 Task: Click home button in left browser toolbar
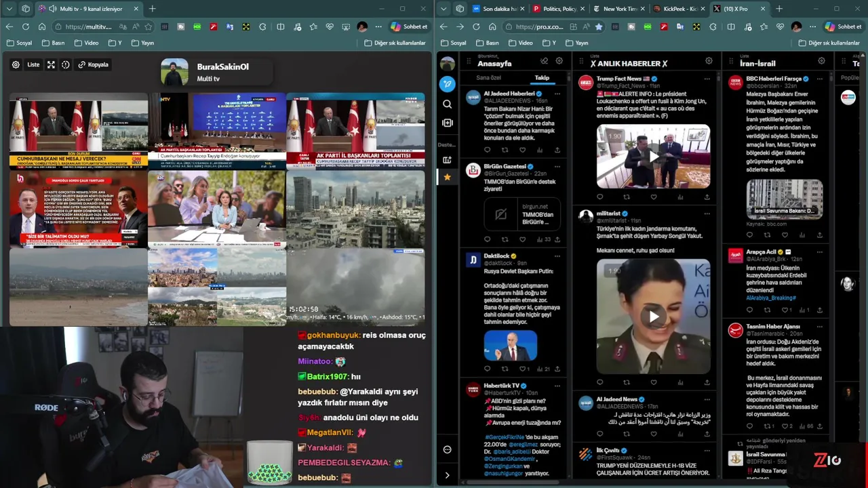coord(42,26)
